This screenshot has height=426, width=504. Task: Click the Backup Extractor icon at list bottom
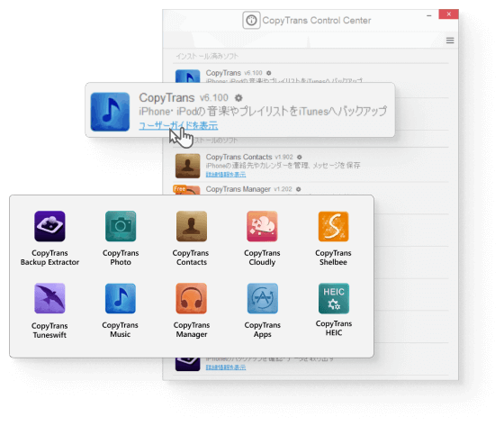188,364
